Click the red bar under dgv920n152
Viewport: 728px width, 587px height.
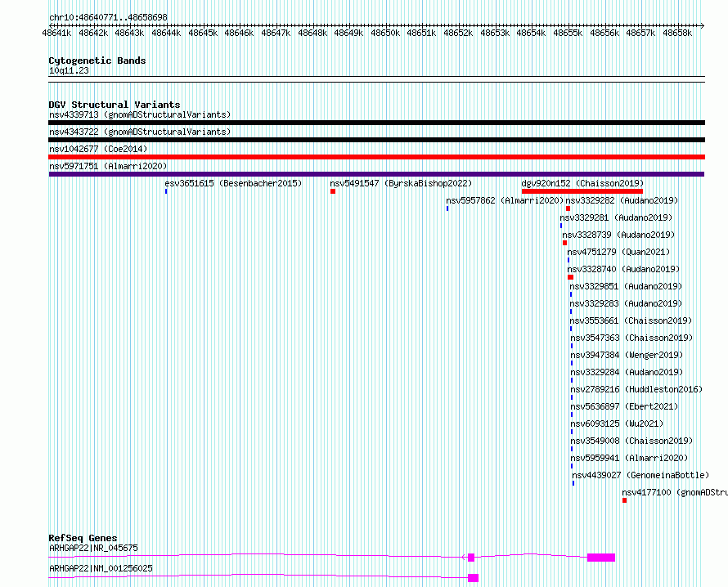point(582,191)
